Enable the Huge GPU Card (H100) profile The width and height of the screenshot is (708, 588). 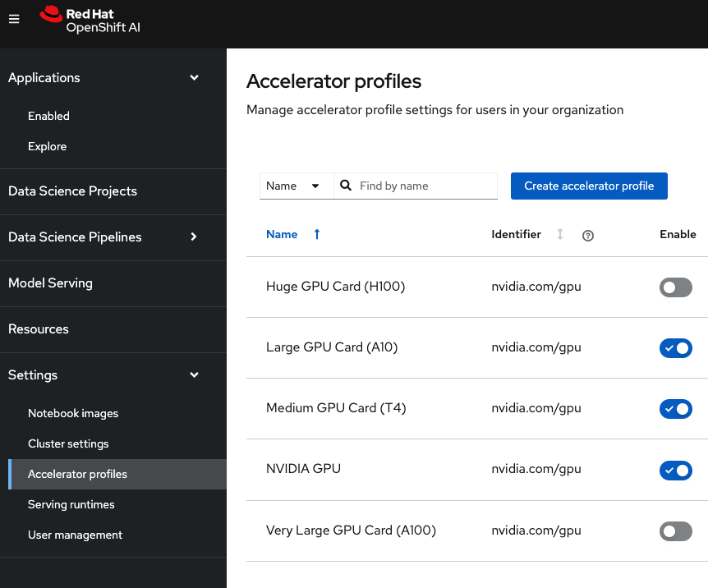675,287
